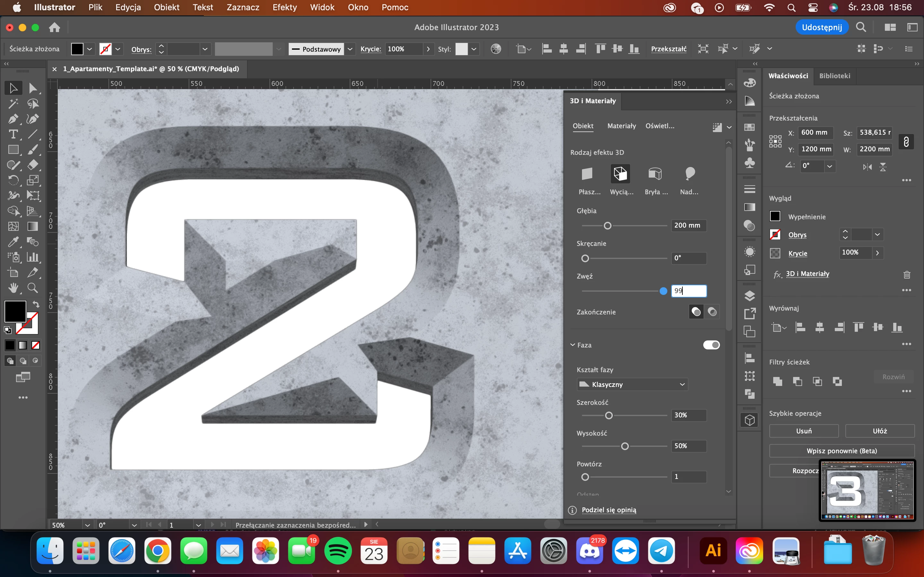Choose the Magic Wand tool
The width and height of the screenshot is (924, 577).
pyautogui.click(x=13, y=104)
